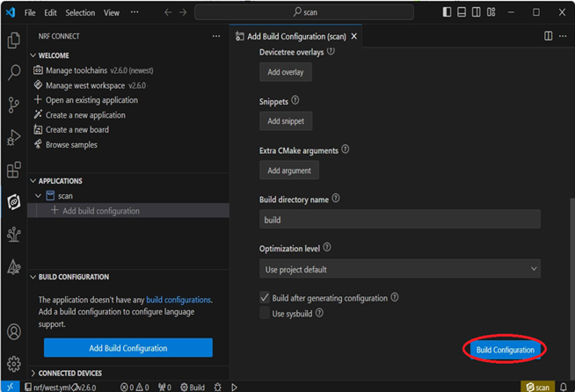Open Source Control view icon
The width and height of the screenshot is (575, 392).
click(13, 105)
